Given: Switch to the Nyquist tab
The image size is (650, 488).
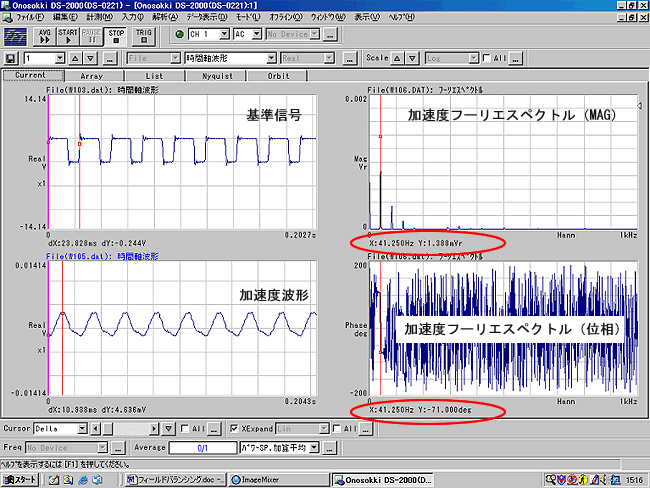Looking at the screenshot, I should click(217, 76).
